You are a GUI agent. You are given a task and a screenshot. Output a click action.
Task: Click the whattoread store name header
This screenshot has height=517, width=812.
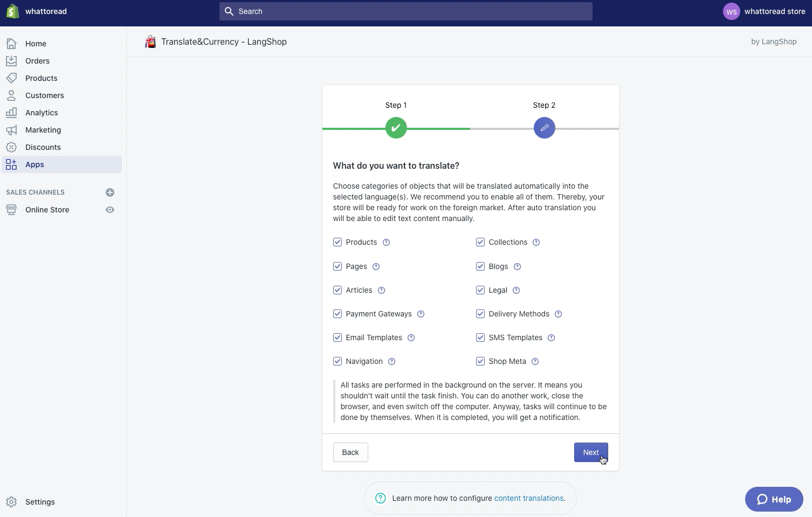click(x=46, y=11)
